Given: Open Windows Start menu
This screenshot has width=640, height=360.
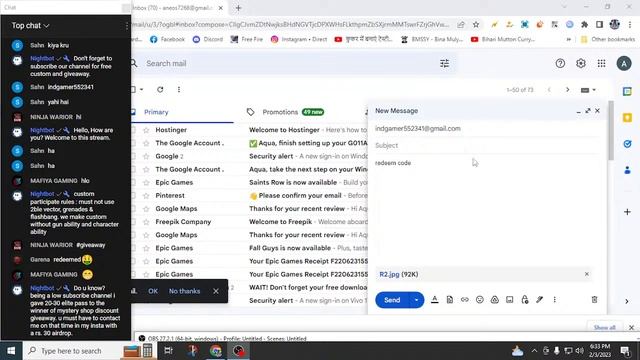Looking at the screenshot, I should [x=11, y=351].
